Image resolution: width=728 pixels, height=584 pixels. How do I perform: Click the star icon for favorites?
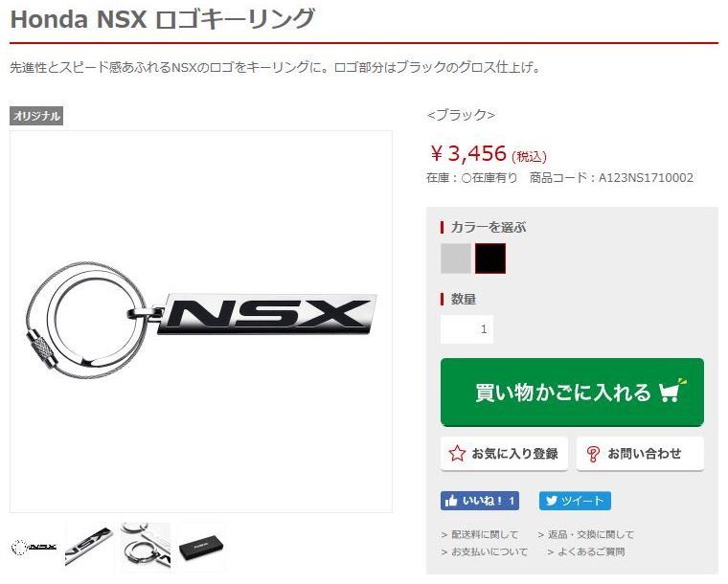pyautogui.click(x=457, y=453)
